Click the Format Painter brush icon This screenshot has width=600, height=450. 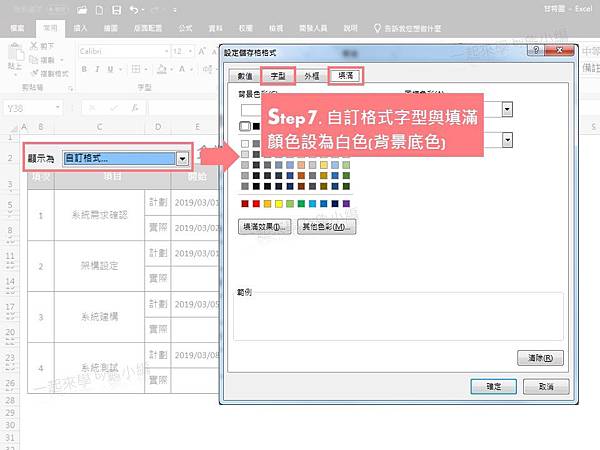(35, 73)
